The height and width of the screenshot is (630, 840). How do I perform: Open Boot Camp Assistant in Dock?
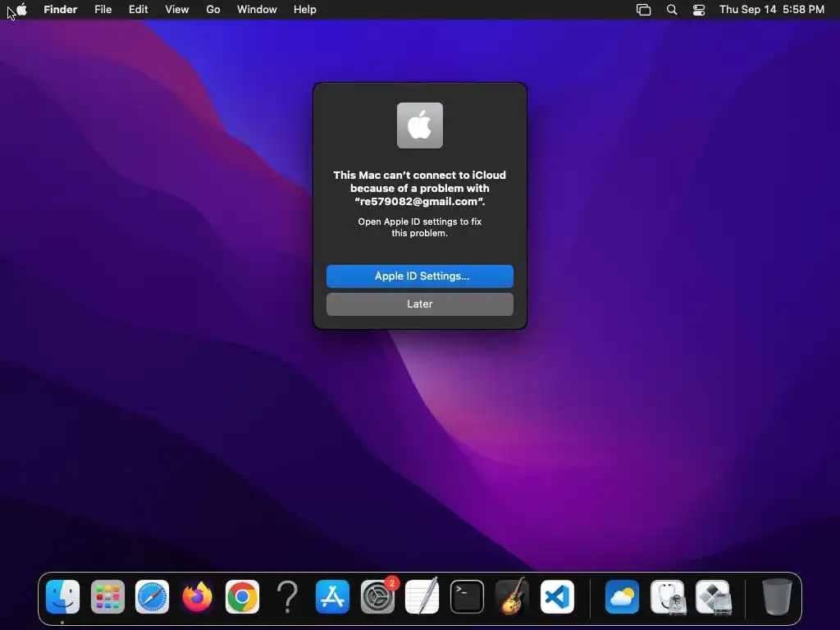(713, 596)
